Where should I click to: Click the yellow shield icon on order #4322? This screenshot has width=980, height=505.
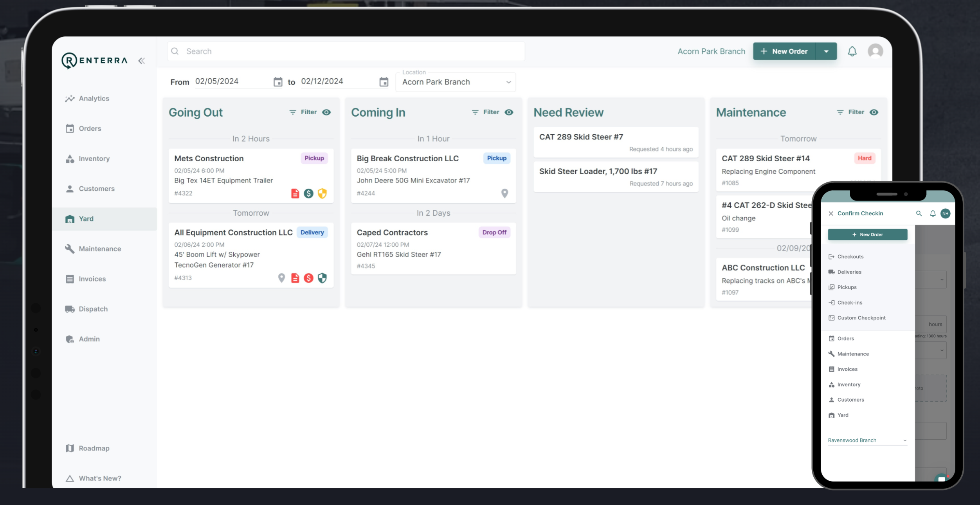[x=322, y=193]
